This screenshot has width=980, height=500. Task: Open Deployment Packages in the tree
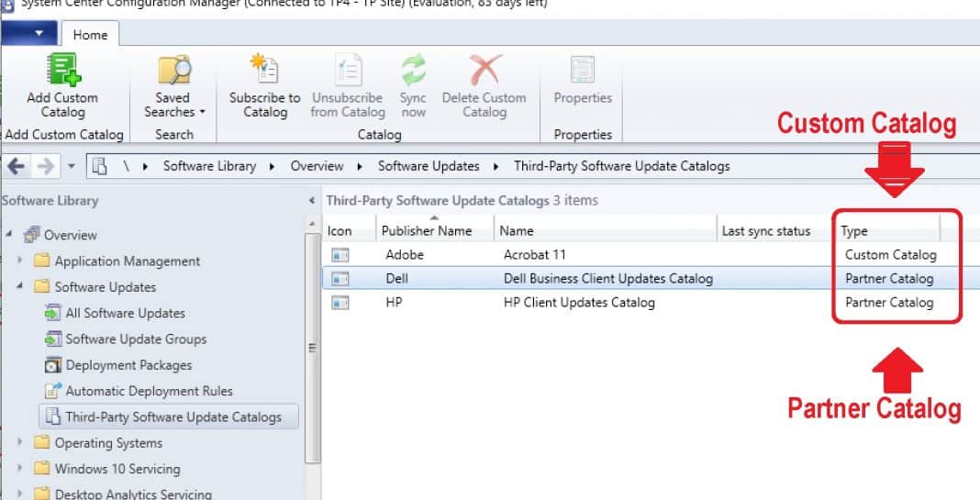[128, 365]
